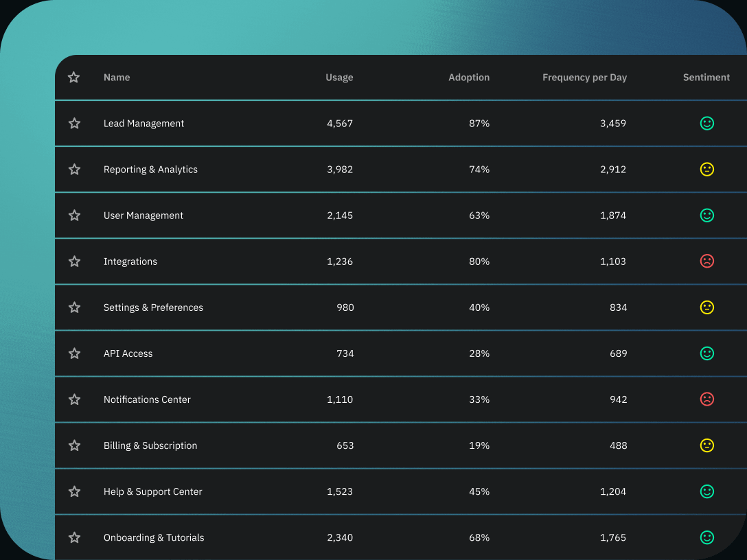Select the Help & Support Center name
This screenshot has width=747, height=560.
(153, 492)
